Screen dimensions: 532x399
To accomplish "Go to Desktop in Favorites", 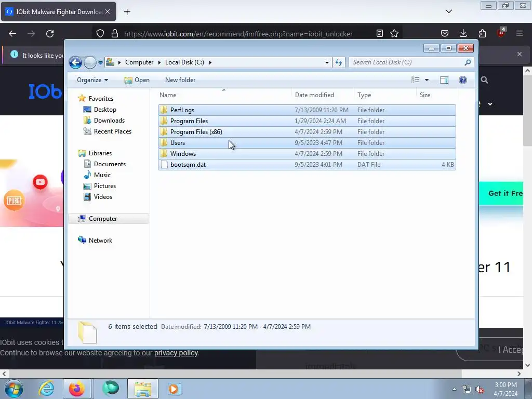I will [105, 110].
